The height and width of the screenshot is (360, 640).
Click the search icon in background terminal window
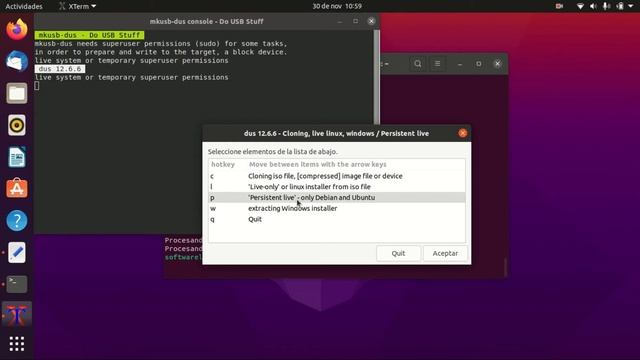[x=418, y=64]
